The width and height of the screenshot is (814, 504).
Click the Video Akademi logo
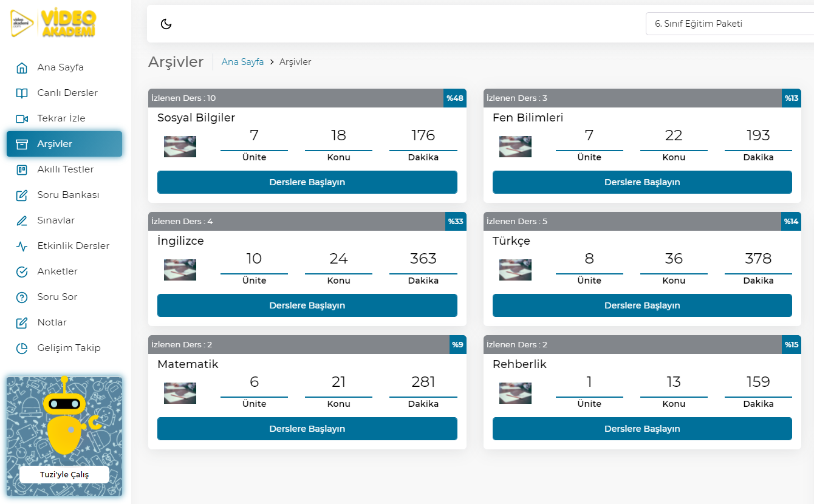pyautogui.click(x=53, y=24)
